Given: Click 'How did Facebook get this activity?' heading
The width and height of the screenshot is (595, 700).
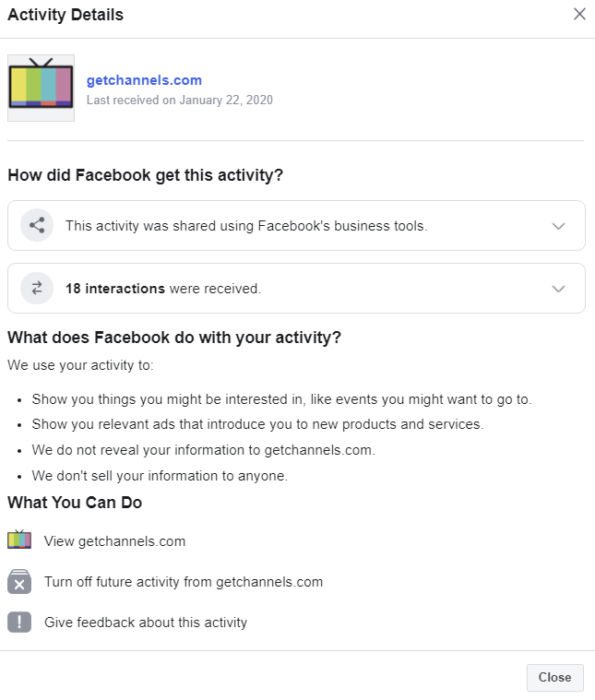Looking at the screenshot, I should (146, 175).
